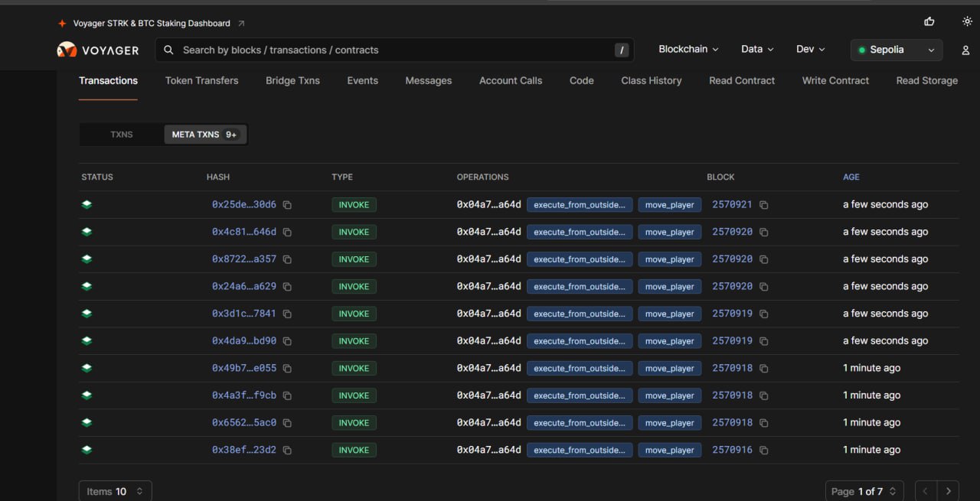Go to next page of transactions
980x501 pixels.
[x=948, y=491]
